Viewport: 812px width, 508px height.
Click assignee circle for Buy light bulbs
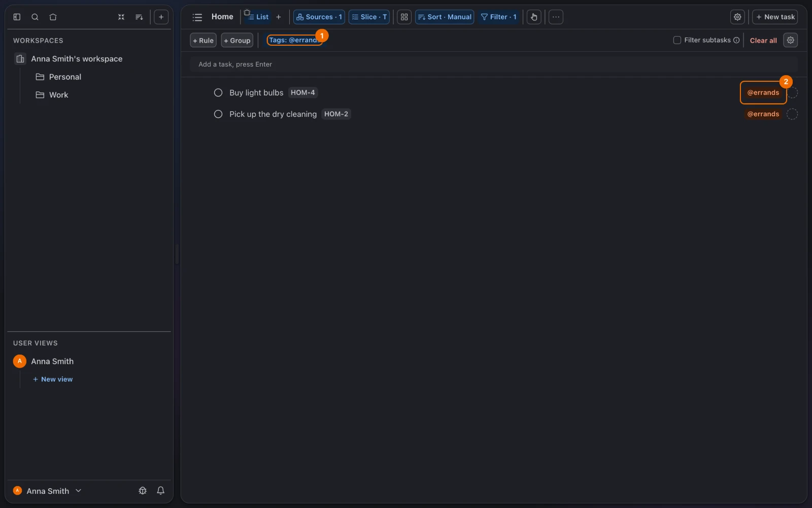point(792,92)
